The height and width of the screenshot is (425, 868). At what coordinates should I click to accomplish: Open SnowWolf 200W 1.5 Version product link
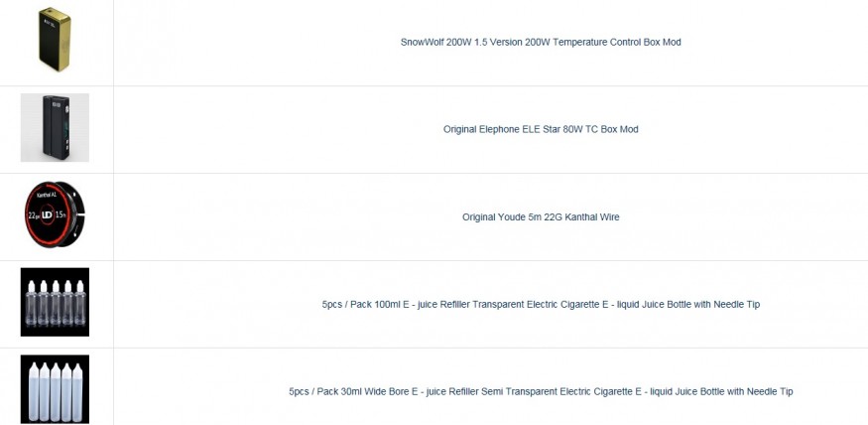click(541, 43)
